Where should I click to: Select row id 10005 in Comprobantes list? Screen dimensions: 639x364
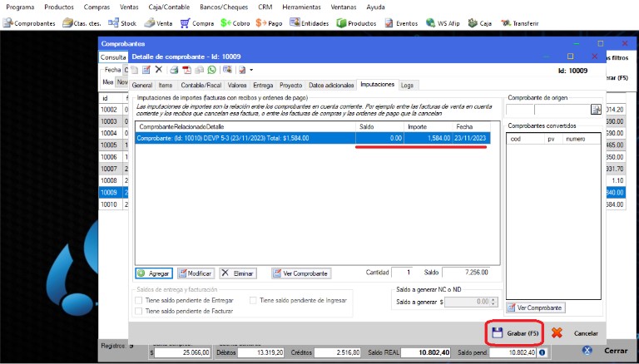click(112, 145)
